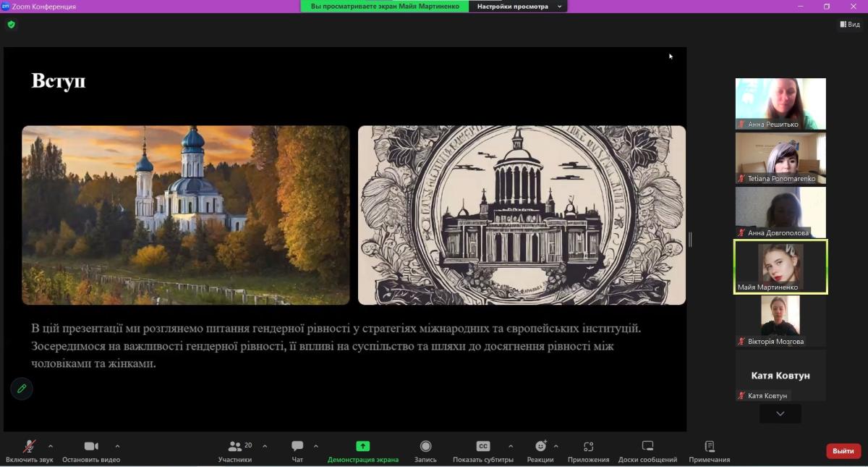Viewport: 868px width, 467px height.
Task: Click the green Share Screen icon
Action: 362,447
